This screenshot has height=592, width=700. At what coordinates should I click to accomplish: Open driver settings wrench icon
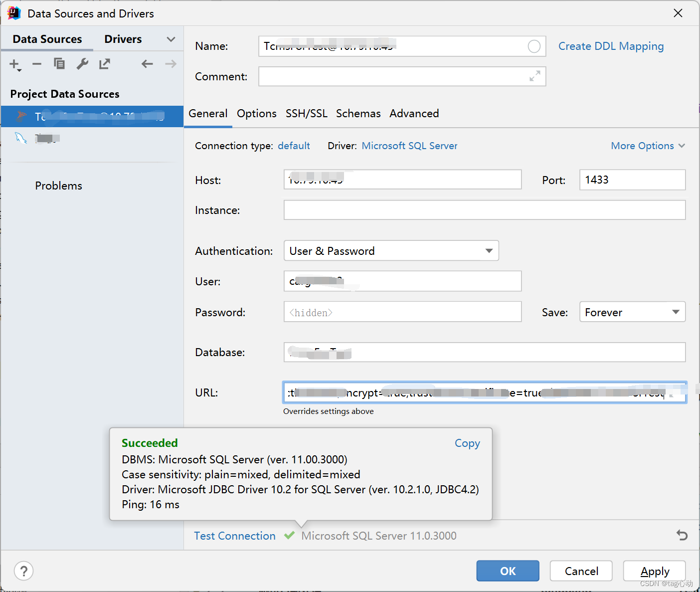[x=82, y=64]
